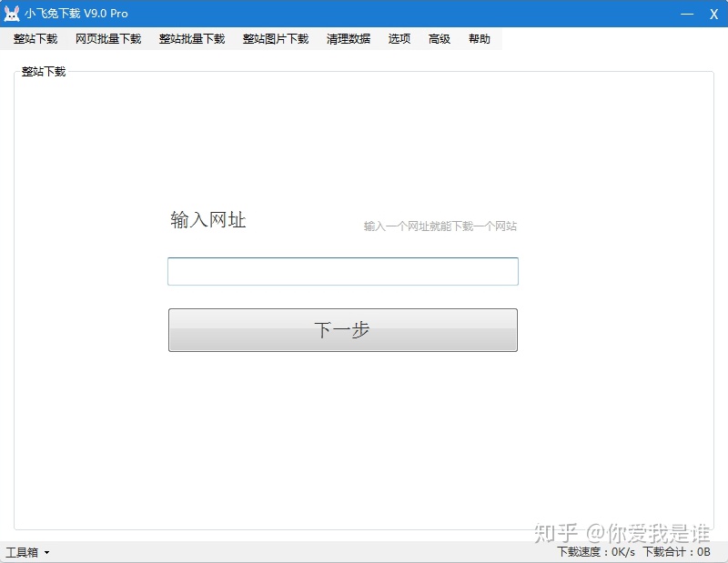Viewport: 728px width, 563px height.
Task: Click the 下载速度 status text
Action: 596,552
